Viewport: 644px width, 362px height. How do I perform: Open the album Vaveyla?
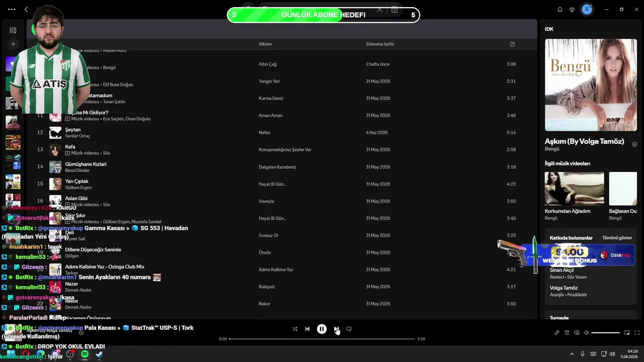coord(266,201)
